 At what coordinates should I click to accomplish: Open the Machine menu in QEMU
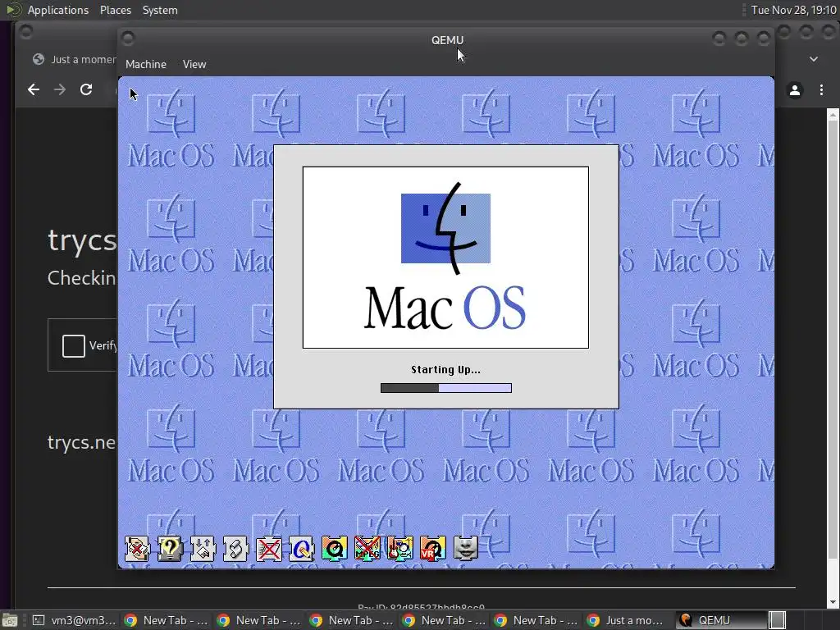pos(146,64)
